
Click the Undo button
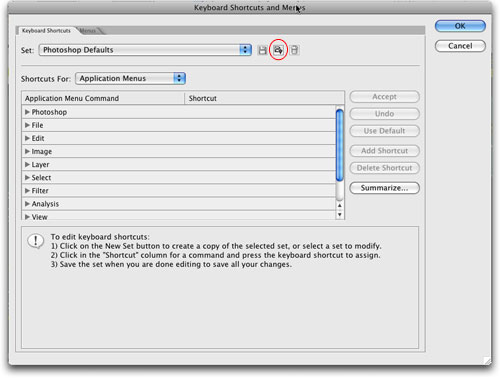(384, 114)
